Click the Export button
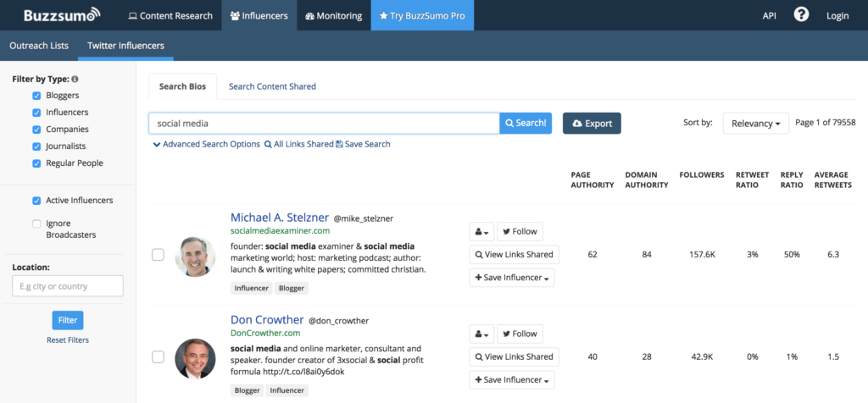 pos(592,124)
